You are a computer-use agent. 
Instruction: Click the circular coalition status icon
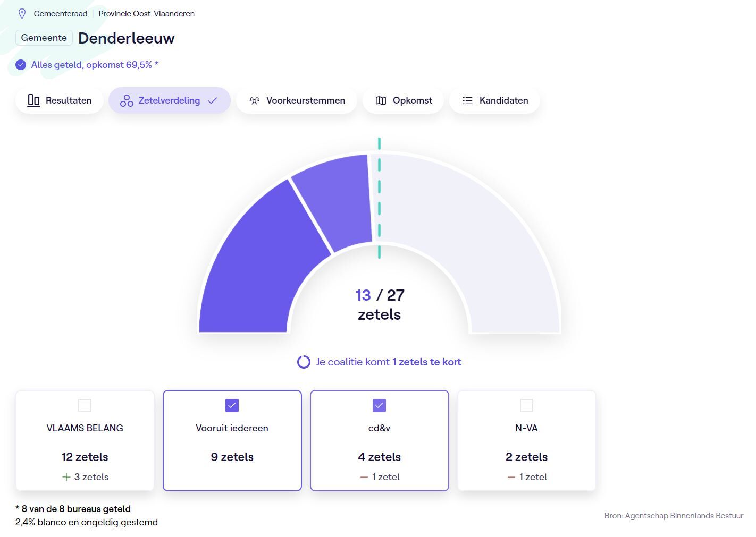click(x=304, y=362)
